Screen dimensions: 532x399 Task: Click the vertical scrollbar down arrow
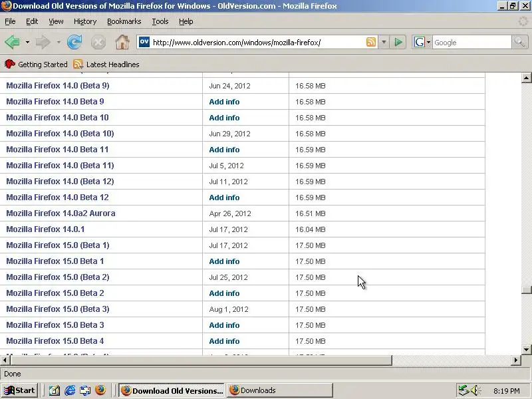[x=526, y=349]
